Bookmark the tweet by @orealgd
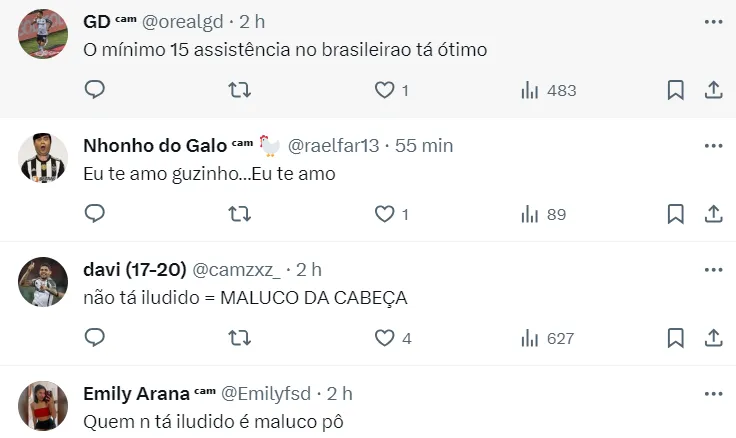Screen dimensions: 736x438 pyautogui.click(x=675, y=90)
